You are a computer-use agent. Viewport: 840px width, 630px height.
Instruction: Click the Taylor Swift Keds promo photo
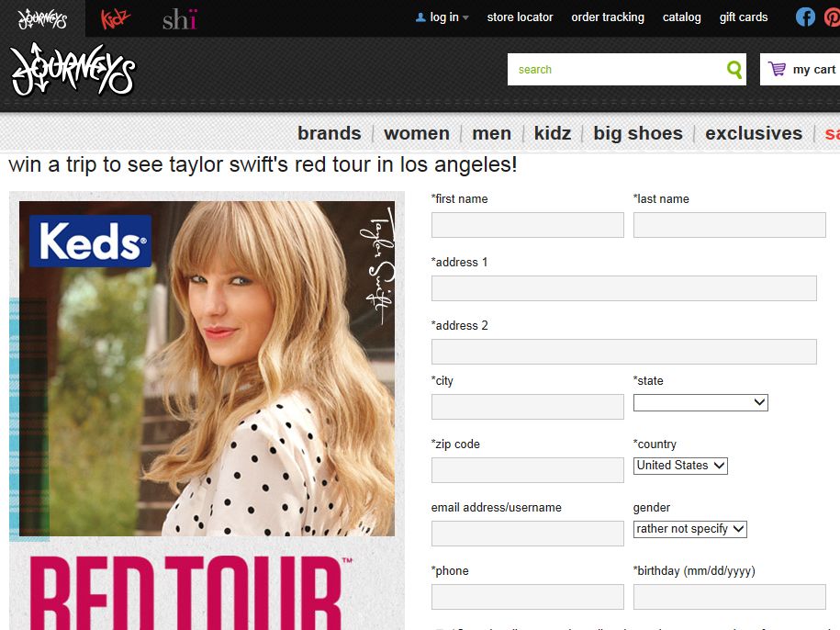207,368
